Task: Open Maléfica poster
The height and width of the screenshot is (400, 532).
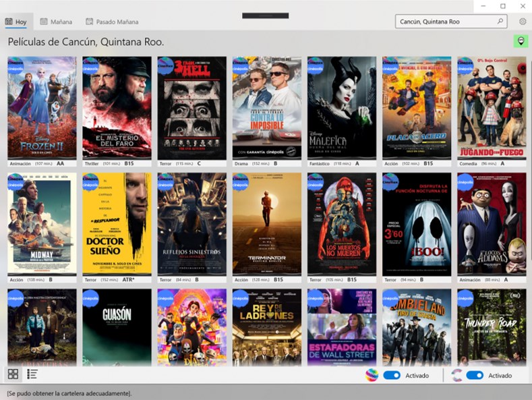Action: 342,108
